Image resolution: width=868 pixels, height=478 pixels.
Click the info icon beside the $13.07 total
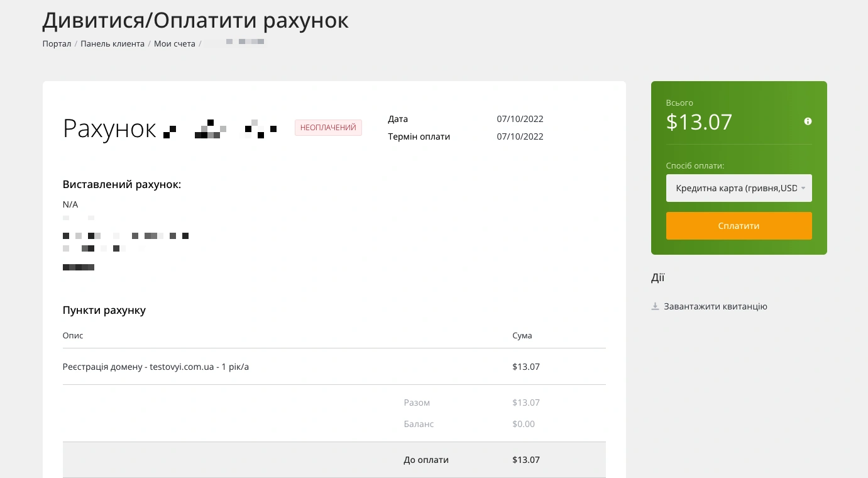[x=808, y=121]
